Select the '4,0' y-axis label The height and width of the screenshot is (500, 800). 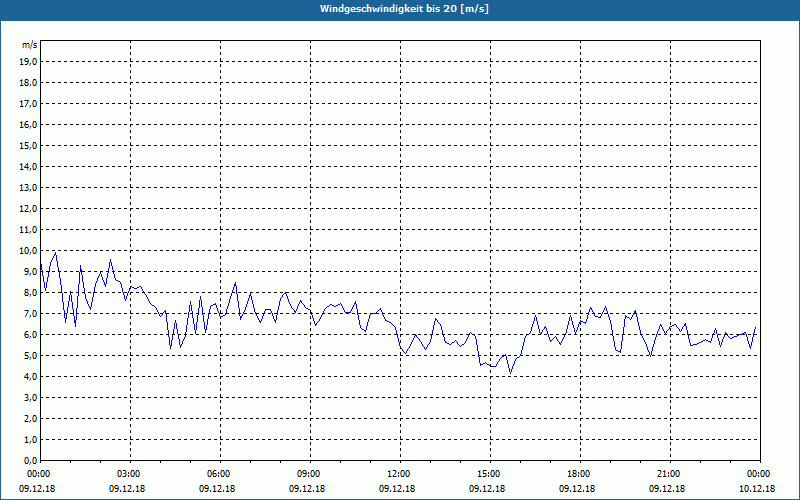pyautogui.click(x=31, y=377)
